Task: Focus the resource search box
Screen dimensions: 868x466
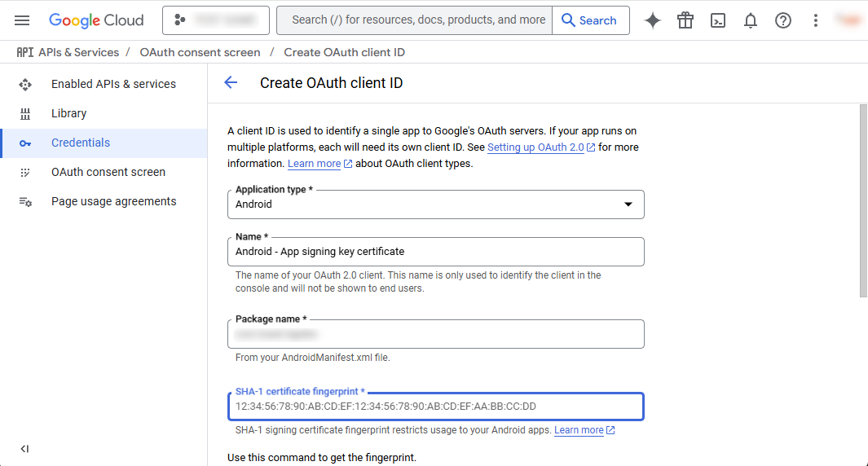Action: coord(415,20)
